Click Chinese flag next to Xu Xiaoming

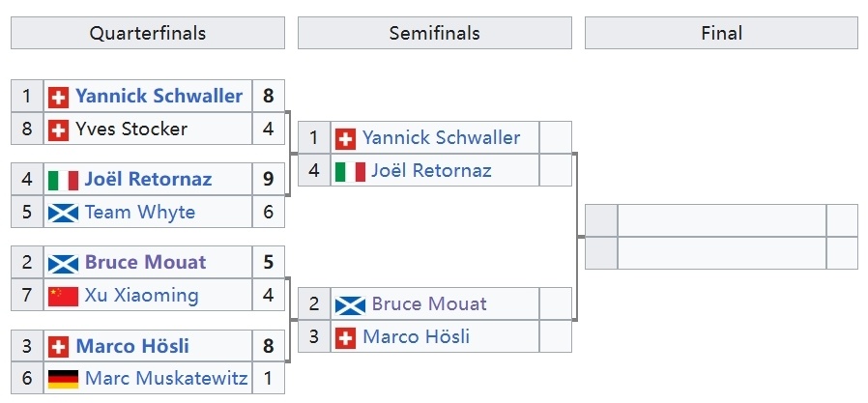(x=63, y=296)
